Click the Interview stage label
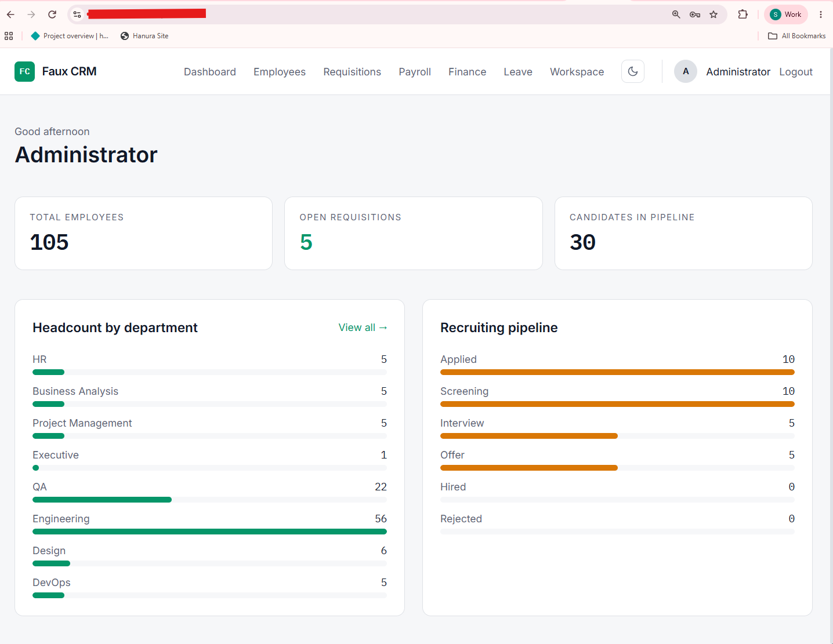Screen dimensions: 833x644 [x=462, y=423]
